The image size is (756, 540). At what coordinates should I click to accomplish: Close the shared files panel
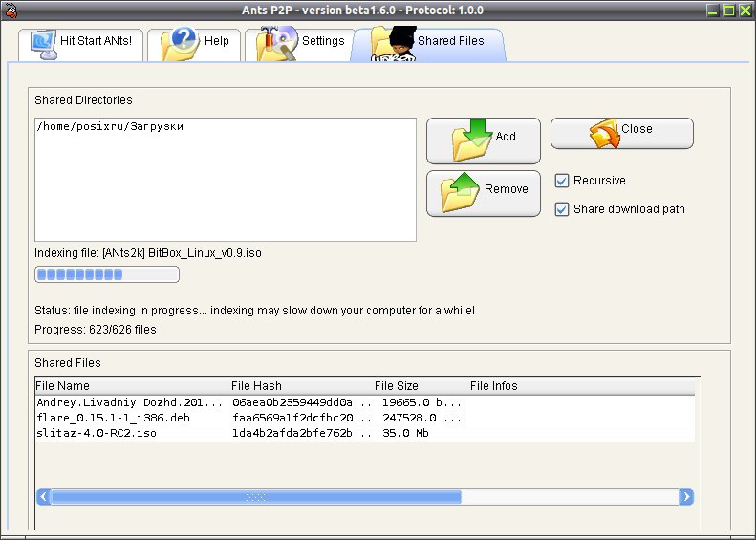622,133
